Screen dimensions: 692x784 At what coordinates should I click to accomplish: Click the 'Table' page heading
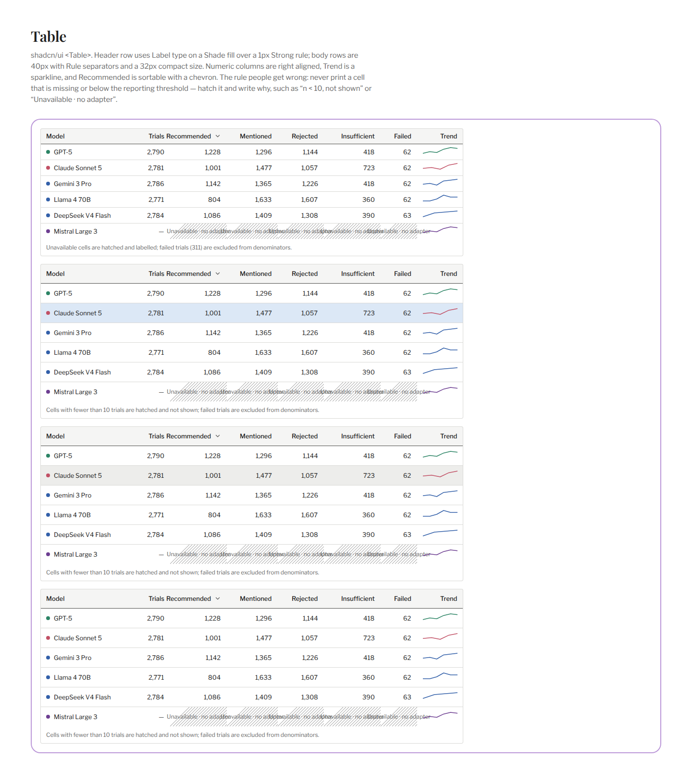coord(49,37)
